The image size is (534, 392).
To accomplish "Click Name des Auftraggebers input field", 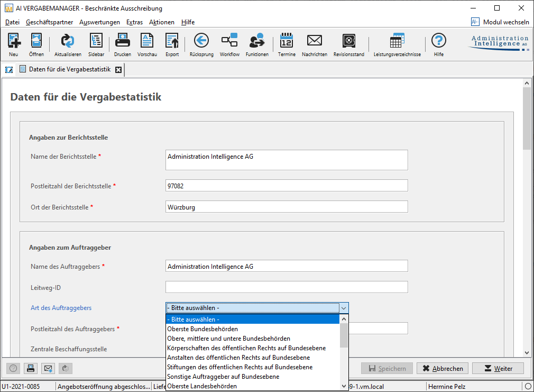I will click(x=287, y=266).
